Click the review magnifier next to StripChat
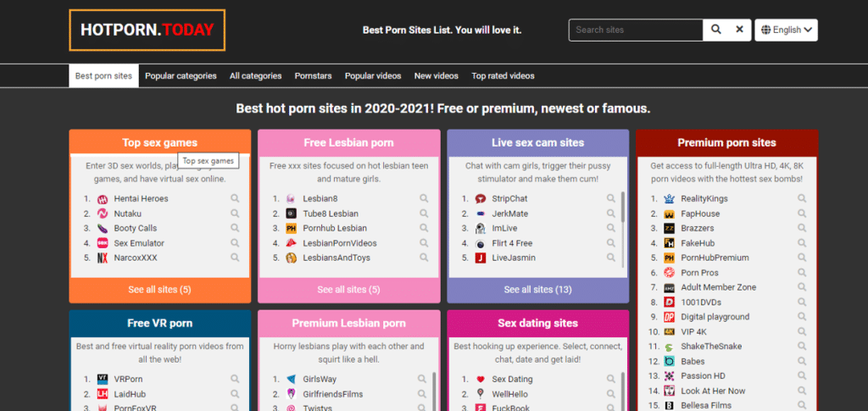Screen dimensions: 868x411 click(x=610, y=198)
